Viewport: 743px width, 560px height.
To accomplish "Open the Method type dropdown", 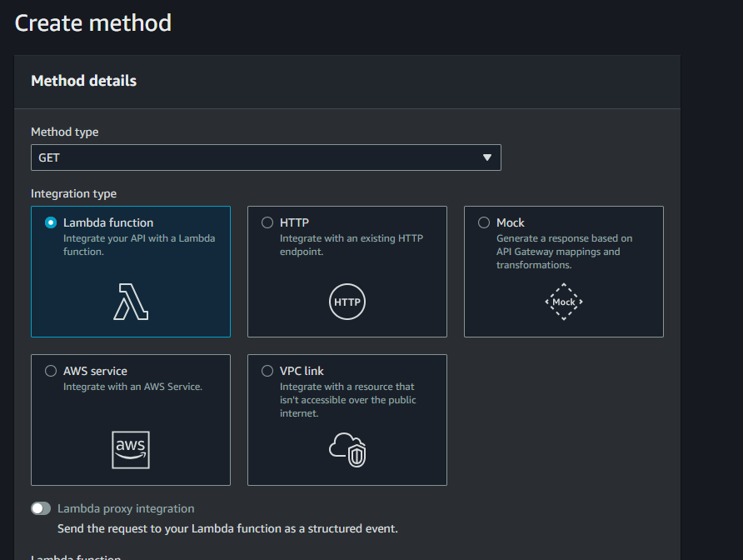I will pos(266,157).
